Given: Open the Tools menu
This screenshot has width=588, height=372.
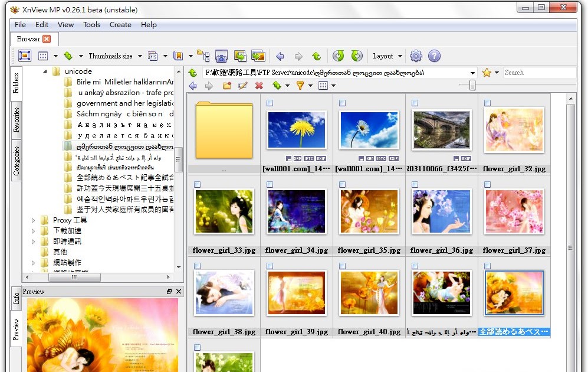Looking at the screenshot, I should click(x=91, y=25).
